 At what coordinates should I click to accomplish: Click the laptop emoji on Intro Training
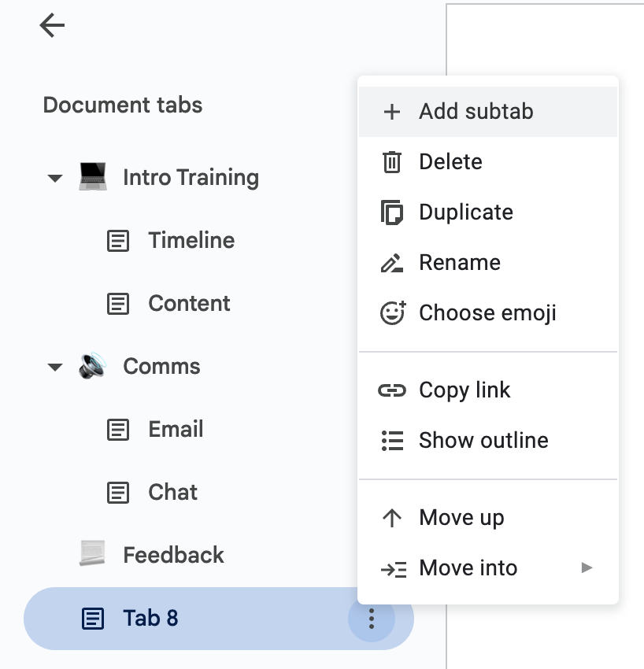point(92,177)
